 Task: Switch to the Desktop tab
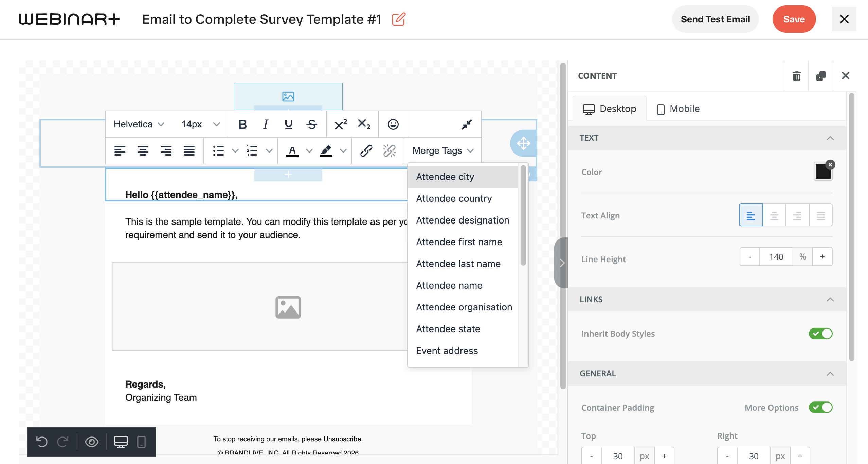(x=610, y=109)
